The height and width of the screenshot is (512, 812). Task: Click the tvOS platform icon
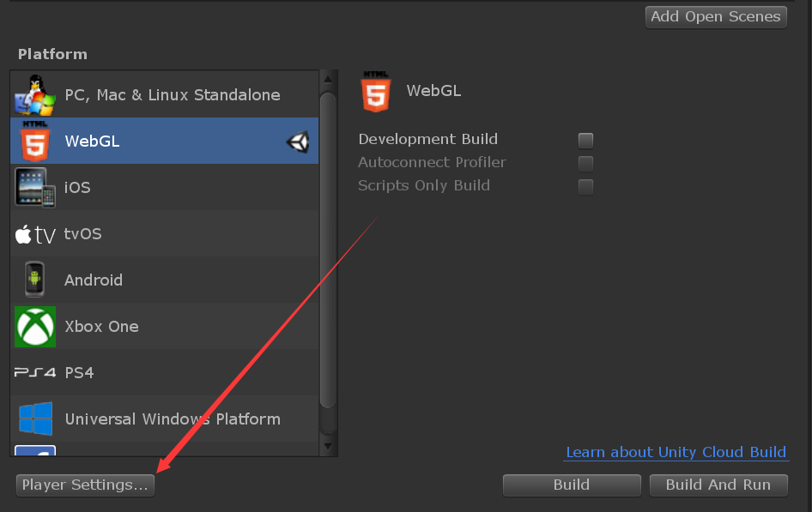(x=34, y=233)
